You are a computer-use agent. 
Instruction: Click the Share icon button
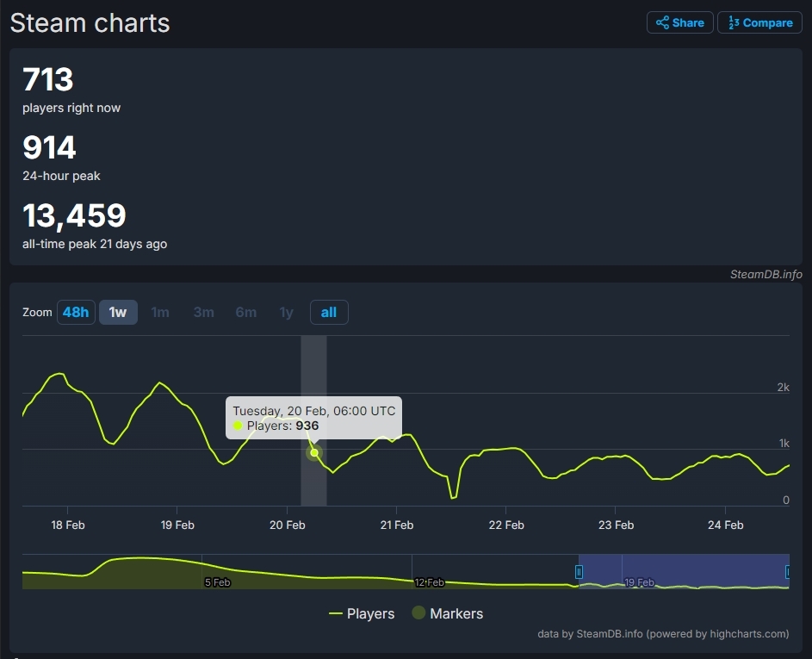[679, 23]
